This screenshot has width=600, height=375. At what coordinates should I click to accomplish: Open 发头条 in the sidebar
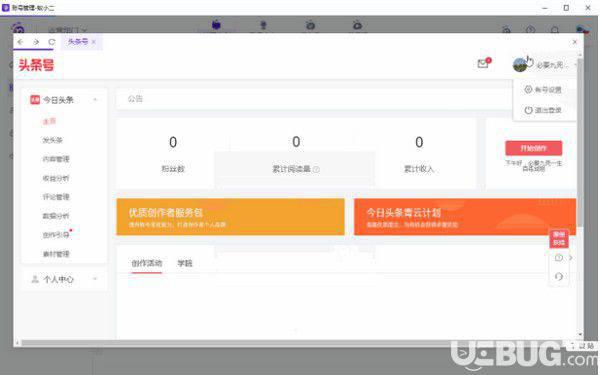pos(52,140)
